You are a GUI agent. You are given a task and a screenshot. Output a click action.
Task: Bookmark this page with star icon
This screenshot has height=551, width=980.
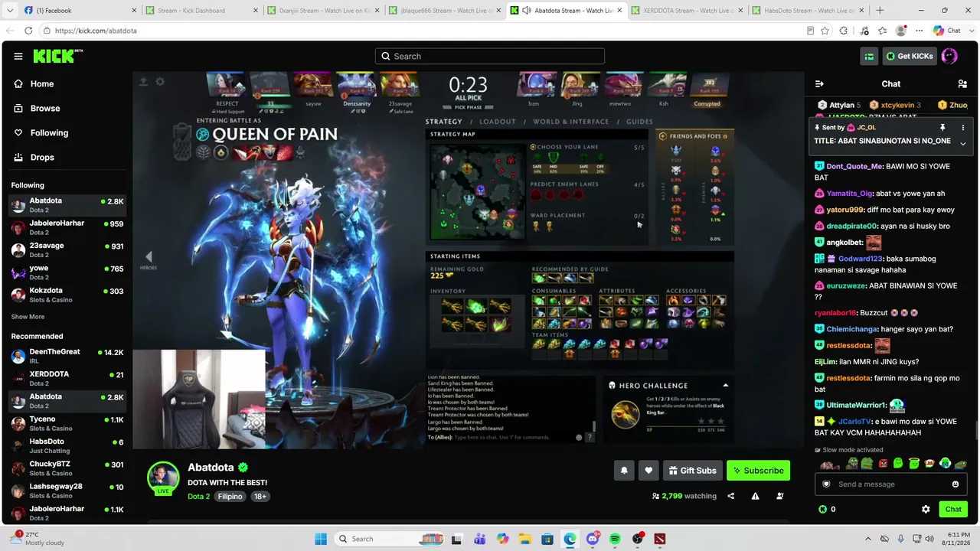coord(825,31)
